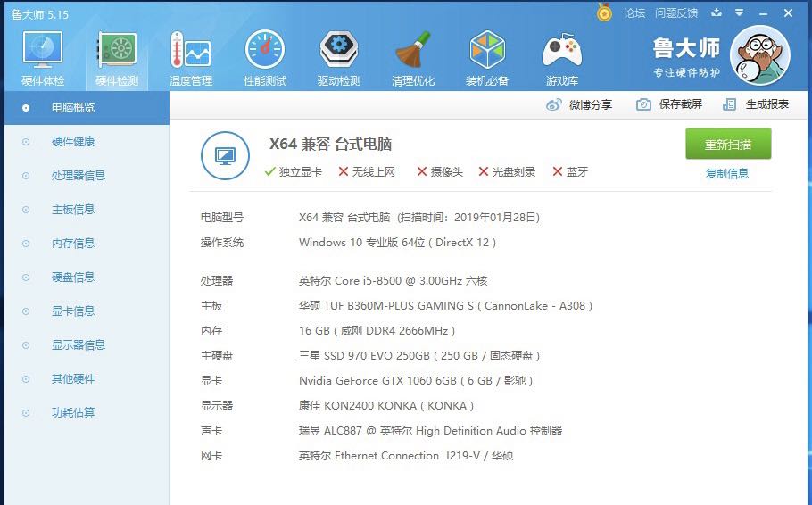812x505 pixels.
Task: Click the 处理器 row label
Action: pyautogui.click(x=217, y=281)
